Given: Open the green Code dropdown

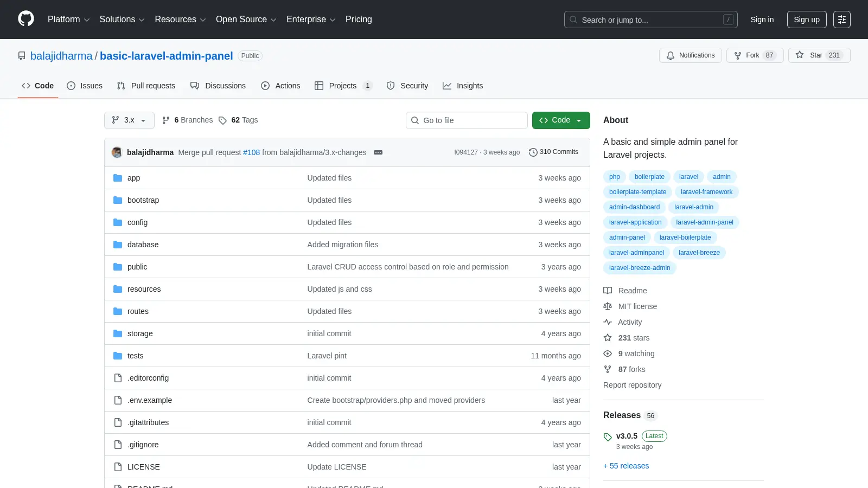Looking at the screenshot, I should coord(561,120).
